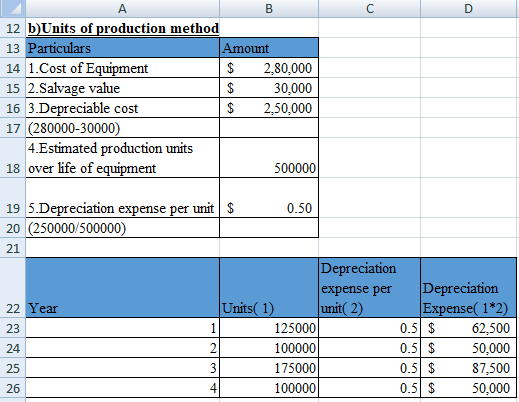The height and width of the screenshot is (402, 519).
Task: Click '5.Depreciation expense per unit' cell
Action: click(123, 198)
